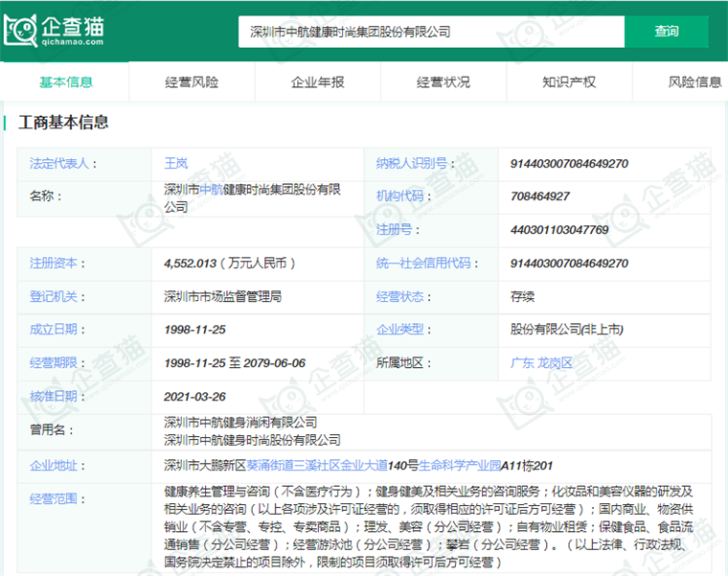The image size is (728, 576).
Task: Select 股份有限公司(非上市) enterprise type text
Action: click(x=567, y=330)
